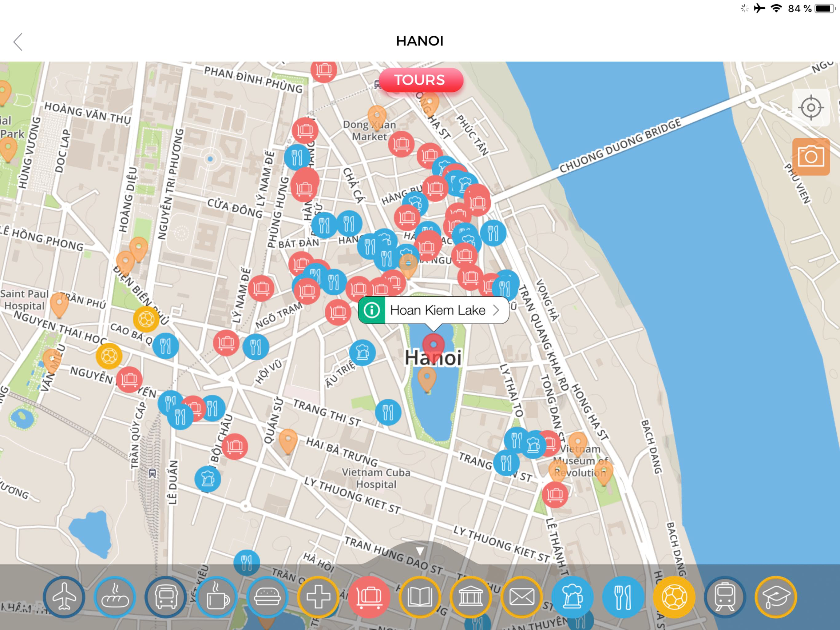Screen dimensions: 840x630
Task: Center map on my current location
Action: point(811,108)
